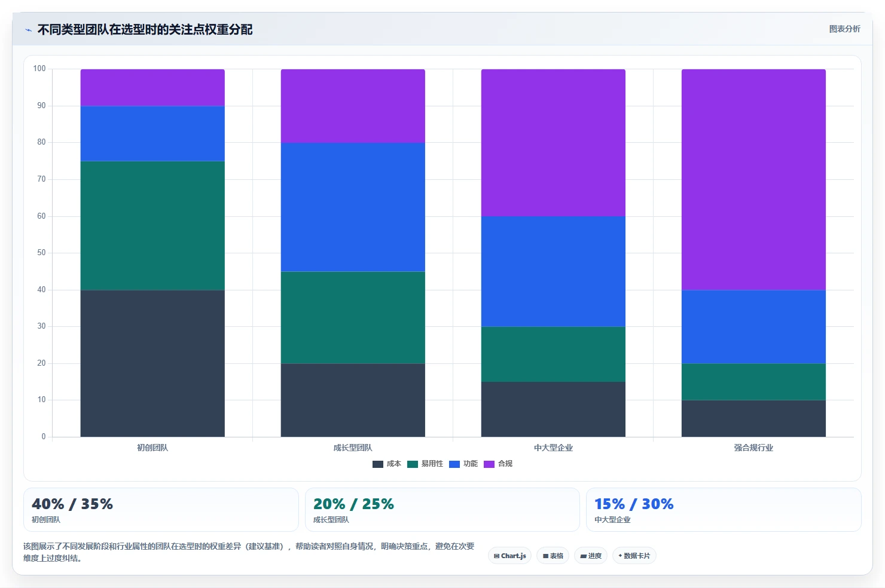885x588 pixels.
Task: Click the 易用性 segment of 中大型企业 bar
Action: tap(553, 354)
